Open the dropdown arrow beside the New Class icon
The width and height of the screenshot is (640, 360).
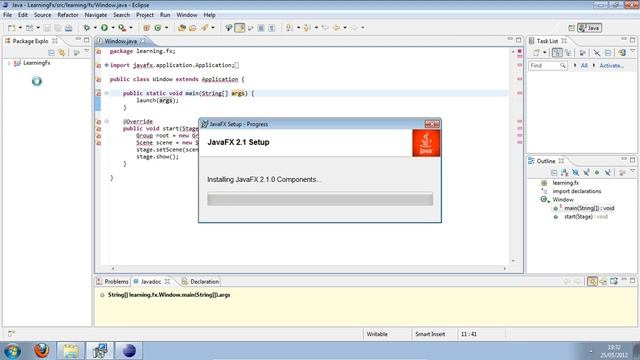coord(166,28)
